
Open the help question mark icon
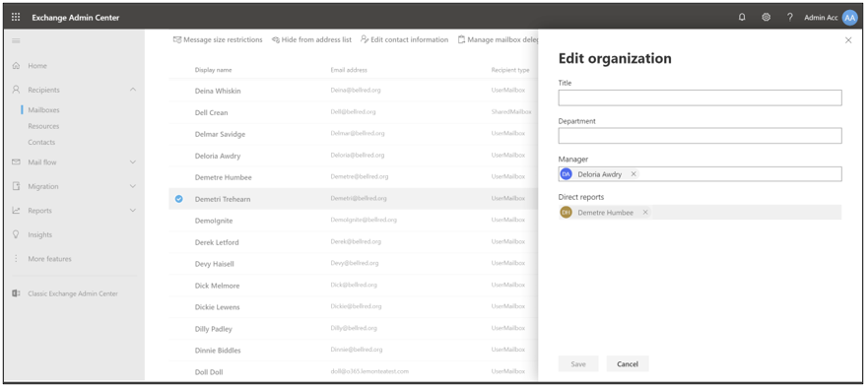[790, 17]
